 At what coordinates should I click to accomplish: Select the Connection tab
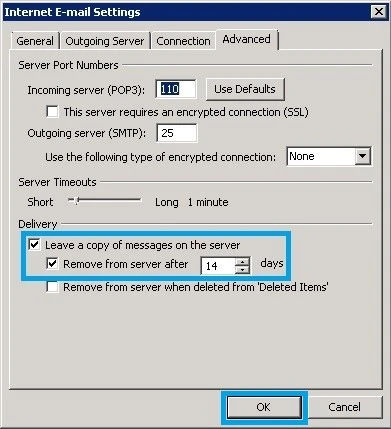click(183, 41)
